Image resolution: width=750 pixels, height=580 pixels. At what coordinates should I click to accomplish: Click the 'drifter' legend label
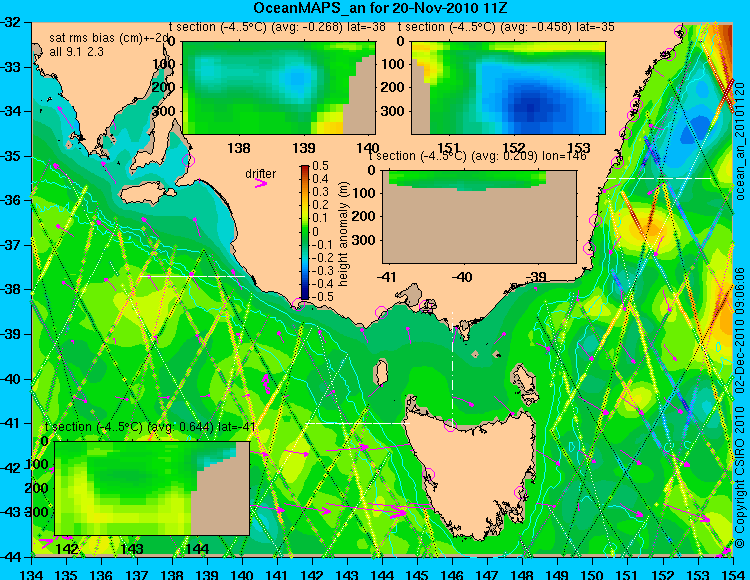[x=261, y=173]
